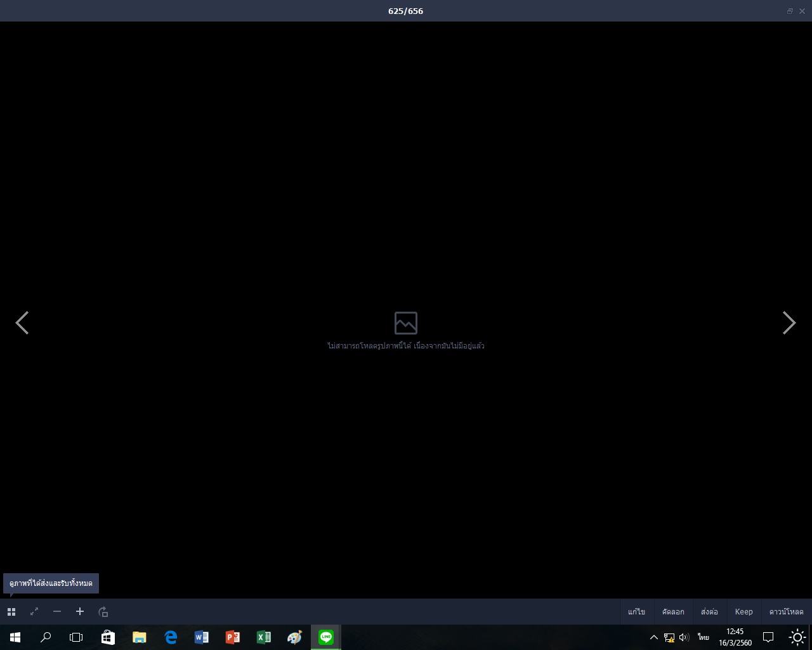The image size is (812, 650).
Task: Open the volume control in the tray
Action: coord(684,637)
